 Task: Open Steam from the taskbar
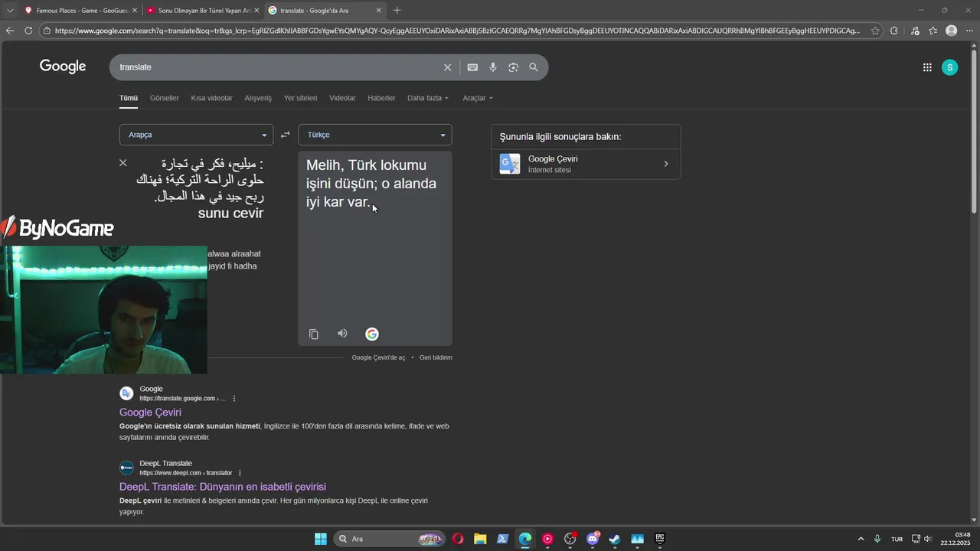[615, 539]
